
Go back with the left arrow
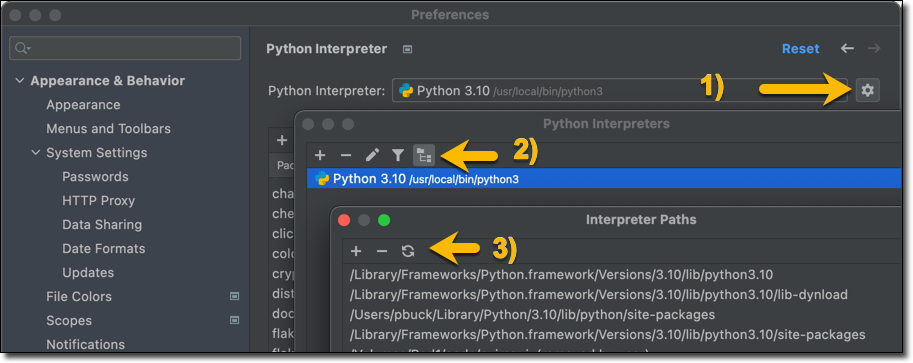847,48
